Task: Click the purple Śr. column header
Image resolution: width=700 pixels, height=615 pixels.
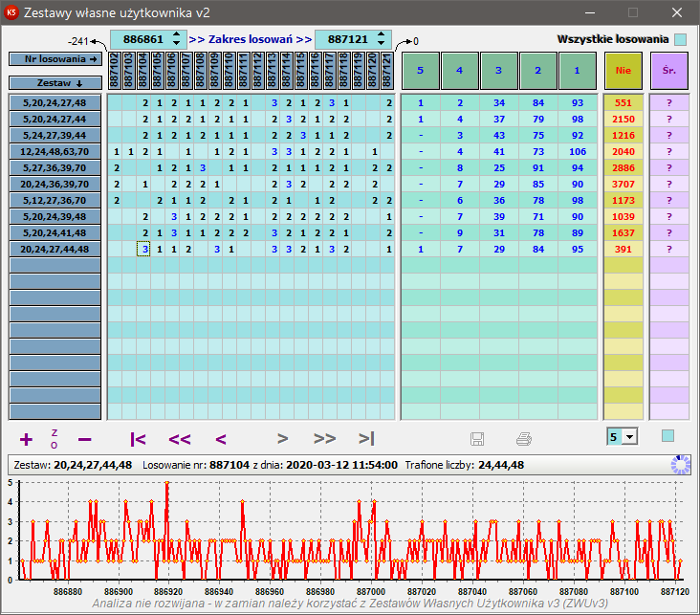Action: (x=669, y=71)
